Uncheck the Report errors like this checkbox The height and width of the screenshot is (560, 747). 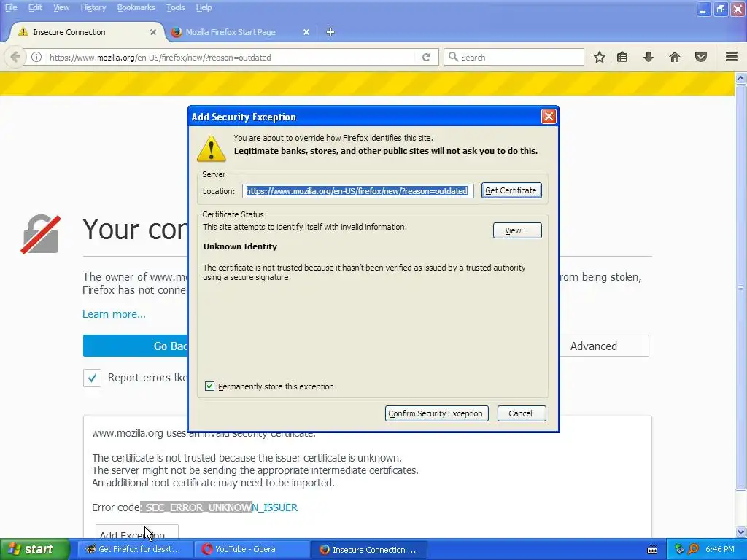pos(92,378)
